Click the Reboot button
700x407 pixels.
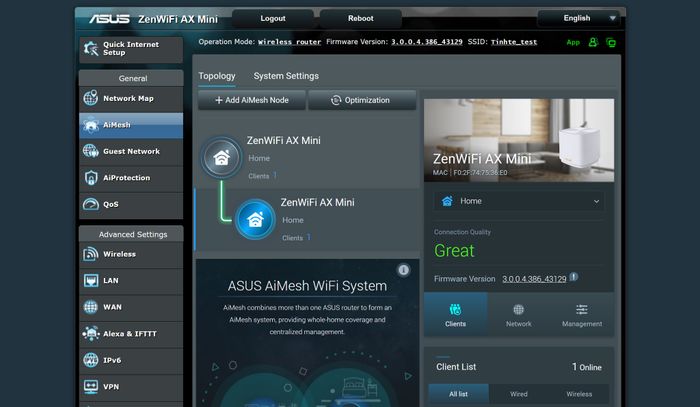(361, 18)
